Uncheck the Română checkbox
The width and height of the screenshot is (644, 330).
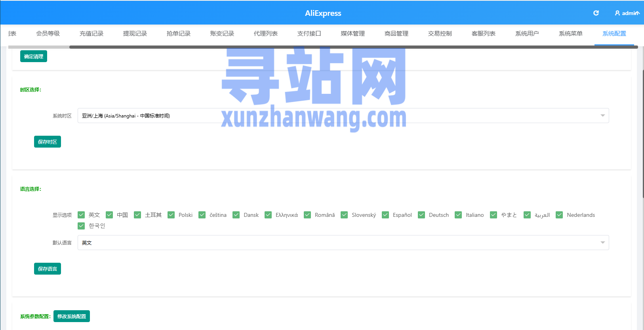point(307,215)
